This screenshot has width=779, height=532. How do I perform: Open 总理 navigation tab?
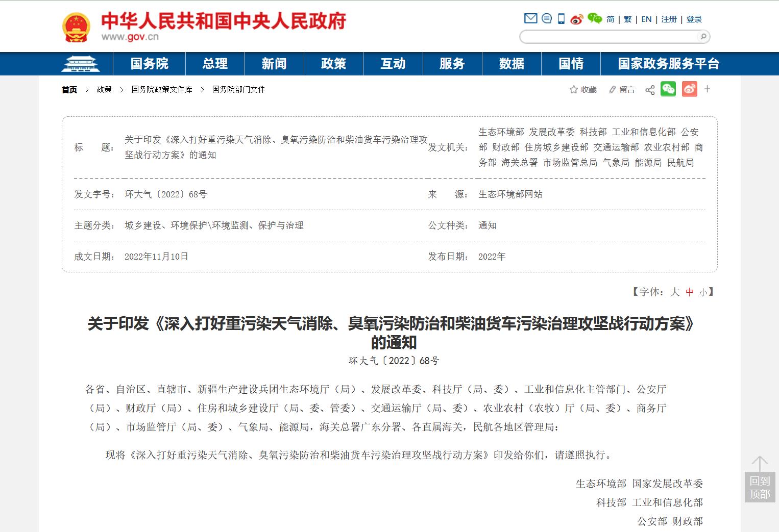[215, 64]
